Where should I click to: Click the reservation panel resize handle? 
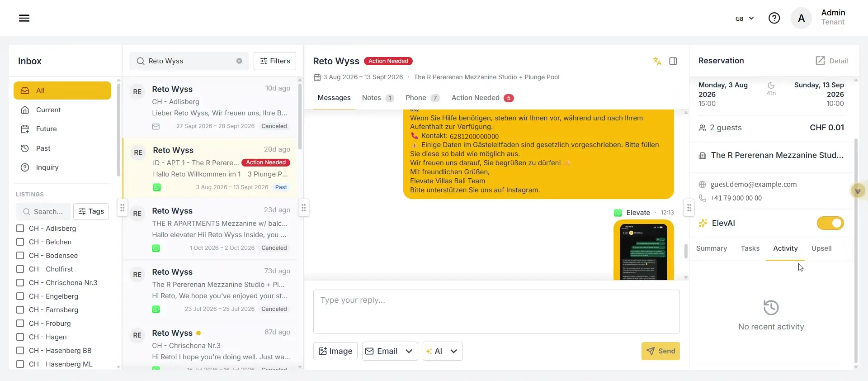point(689,208)
